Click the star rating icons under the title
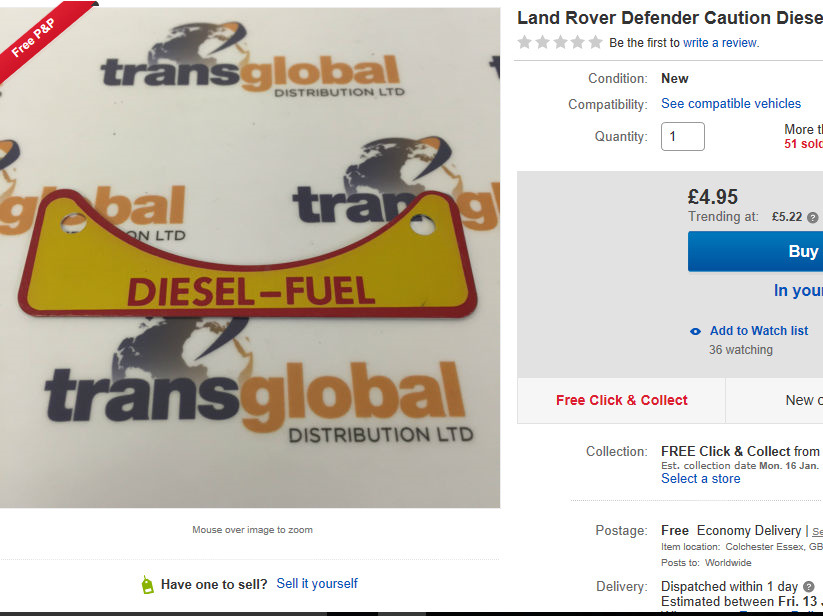This screenshot has width=823, height=616. (560, 42)
